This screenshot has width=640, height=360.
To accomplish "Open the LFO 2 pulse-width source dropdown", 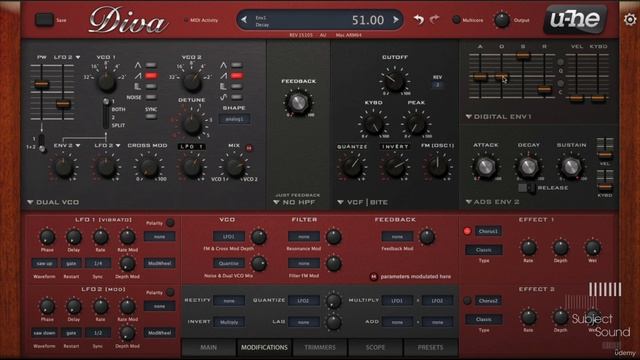I will 67,57.
